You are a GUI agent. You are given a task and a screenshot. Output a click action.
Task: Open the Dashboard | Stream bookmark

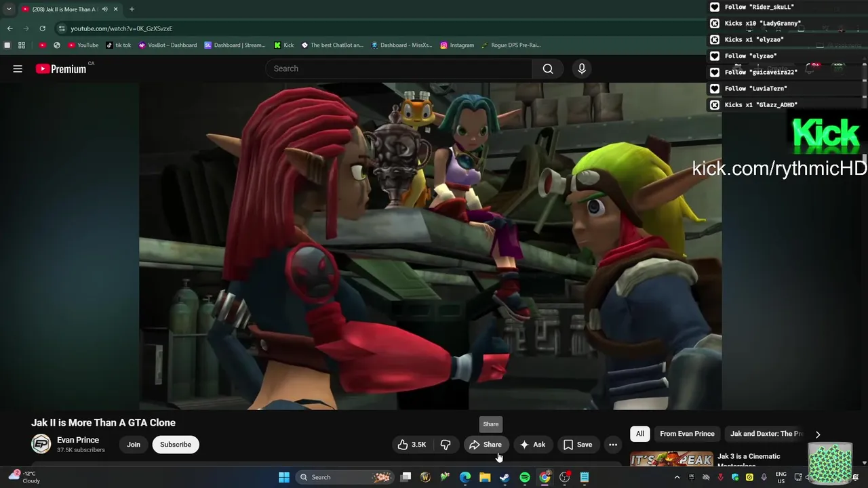tap(235, 45)
